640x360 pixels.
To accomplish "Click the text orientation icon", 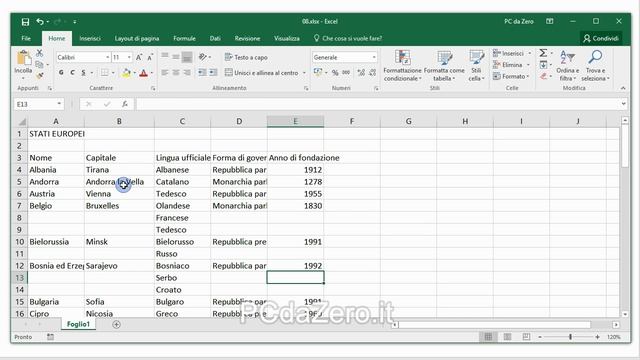I will 203,57.
